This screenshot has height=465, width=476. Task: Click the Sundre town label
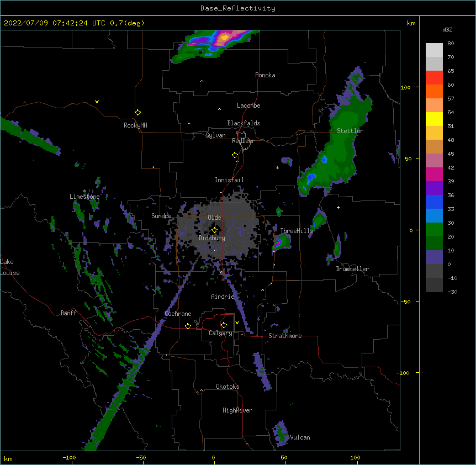(161, 216)
